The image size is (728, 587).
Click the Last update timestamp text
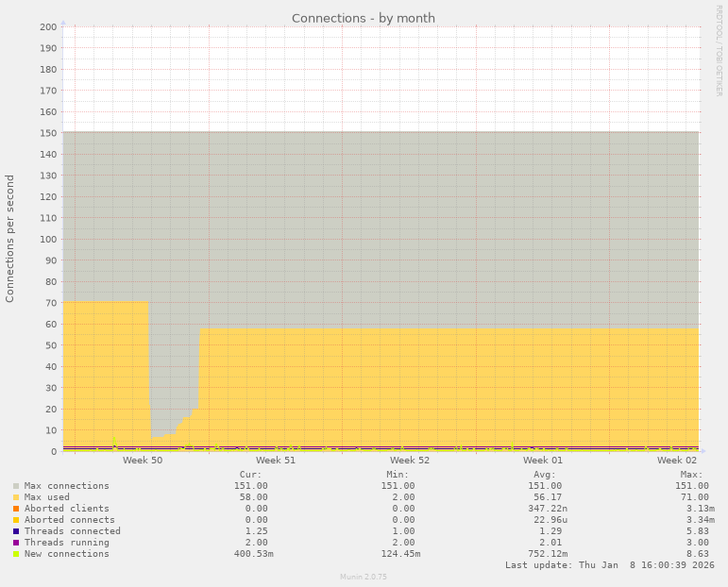610,565
